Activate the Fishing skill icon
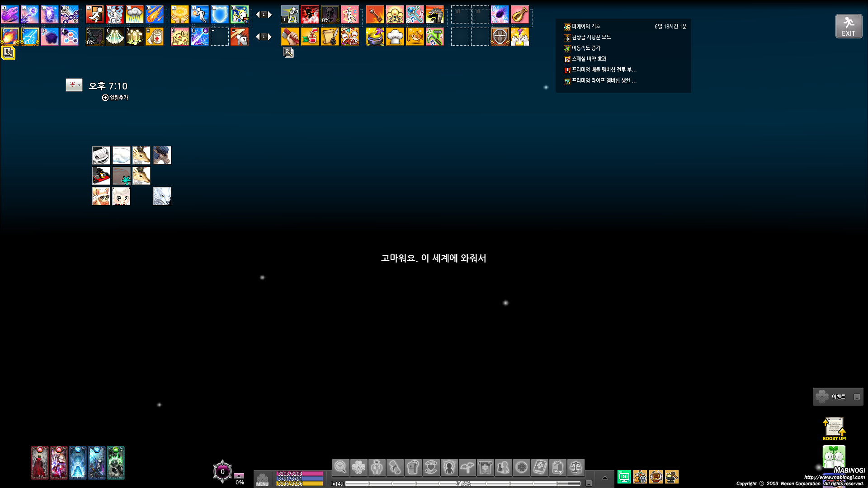 [x=415, y=37]
